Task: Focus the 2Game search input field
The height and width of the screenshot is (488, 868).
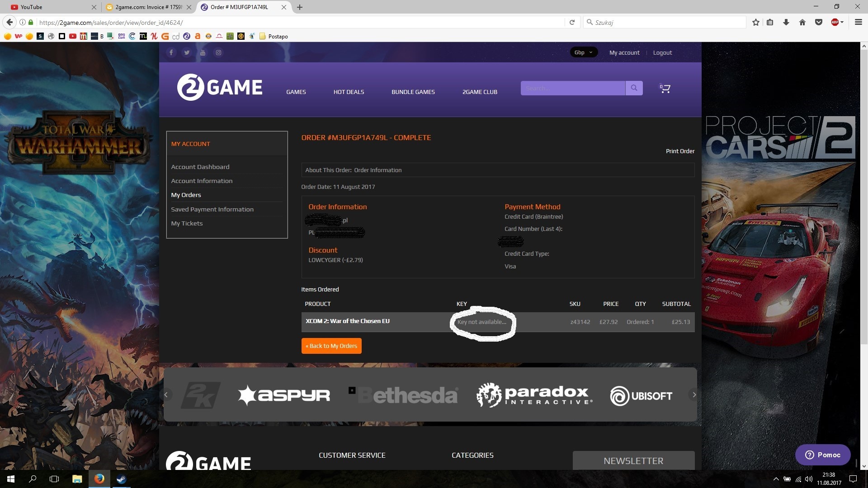Action: pos(573,88)
